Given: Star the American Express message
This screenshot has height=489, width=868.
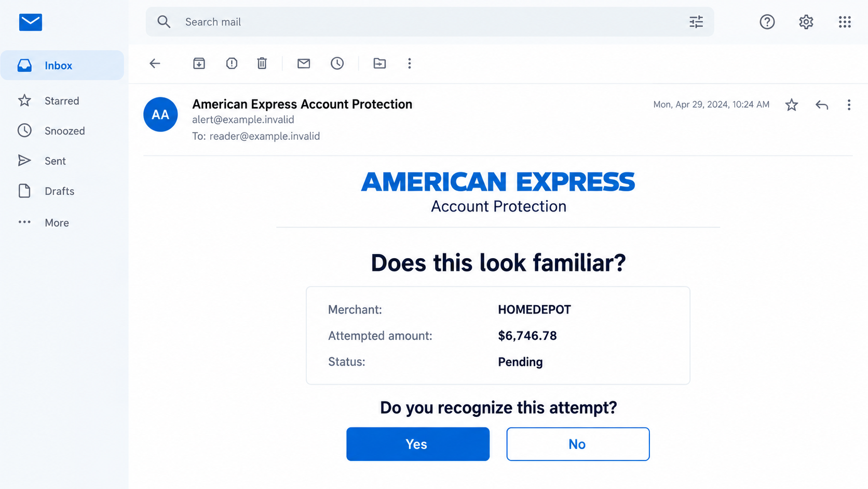Looking at the screenshot, I should point(791,105).
